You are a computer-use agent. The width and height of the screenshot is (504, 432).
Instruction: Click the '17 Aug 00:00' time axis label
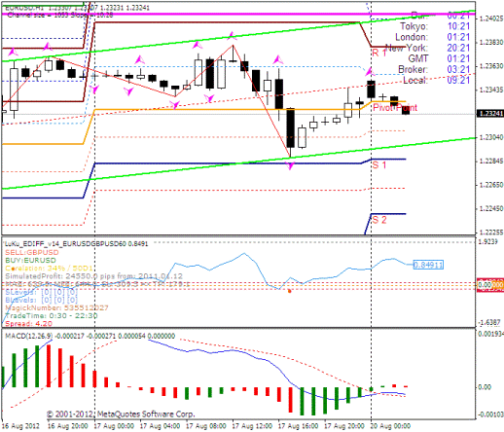(x=114, y=426)
